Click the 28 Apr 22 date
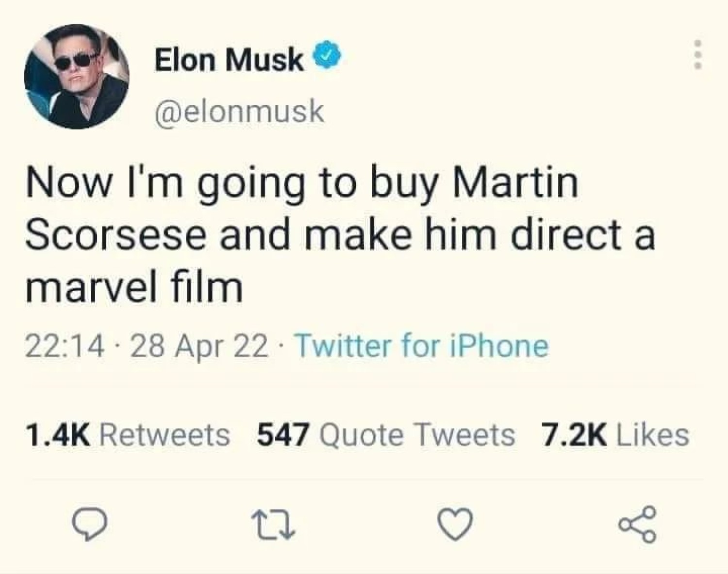Viewport: 728px width, 574px height. tap(199, 346)
